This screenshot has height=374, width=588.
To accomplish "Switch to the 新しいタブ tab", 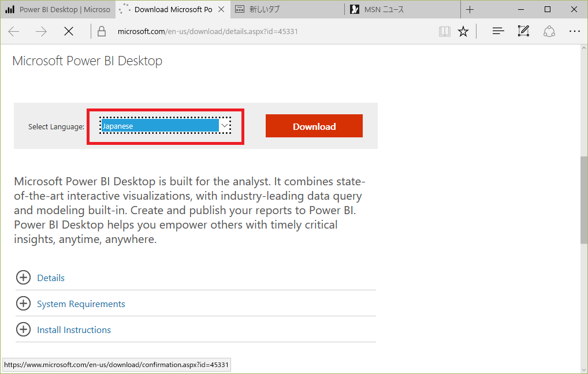I will point(287,9).
